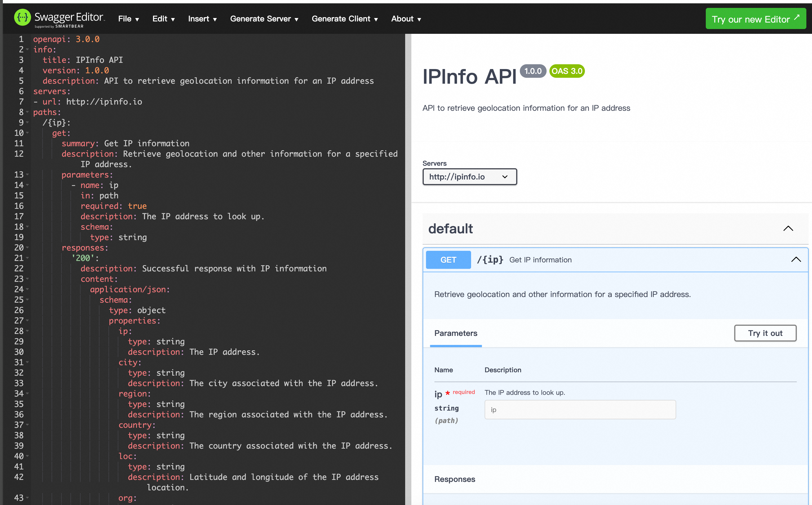Click the 1.0.0 version badge
This screenshot has width=812, height=505.
coord(533,71)
